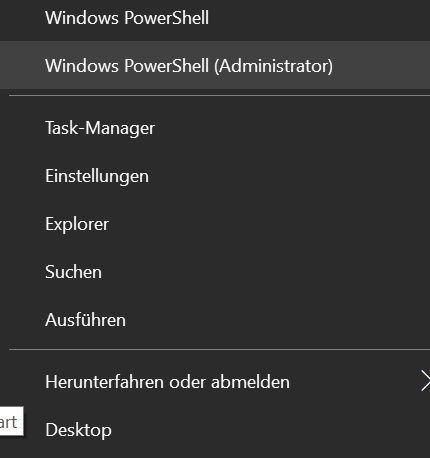Image resolution: width=430 pixels, height=458 pixels.
Task: Click the Start tooltip label
Action: pos(11,421)
